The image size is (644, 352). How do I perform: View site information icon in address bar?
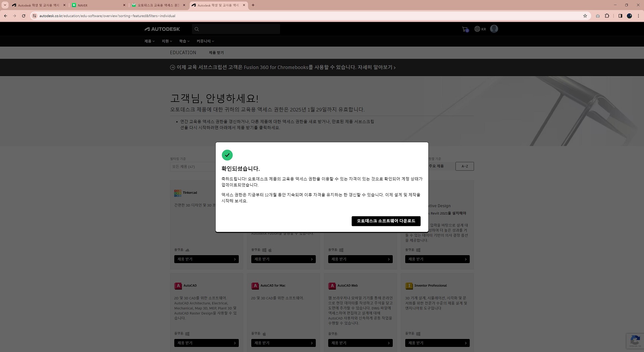click(x=34, y=16)
